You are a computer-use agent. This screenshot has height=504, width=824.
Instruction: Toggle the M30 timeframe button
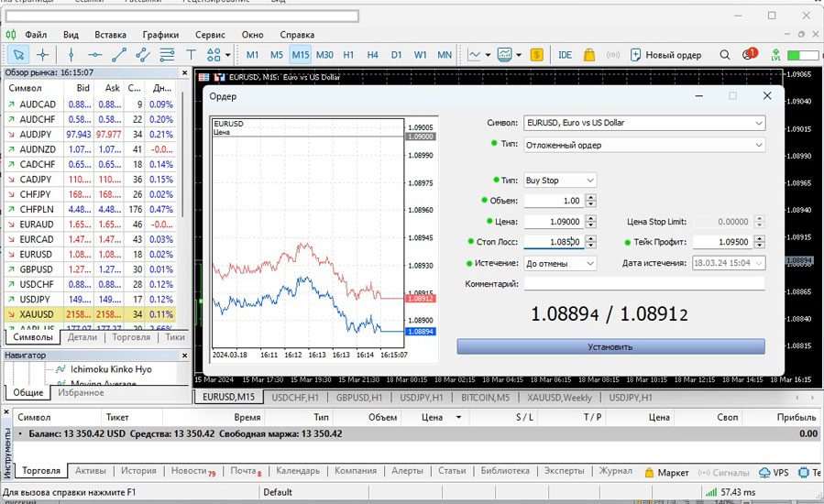(324, 55)
